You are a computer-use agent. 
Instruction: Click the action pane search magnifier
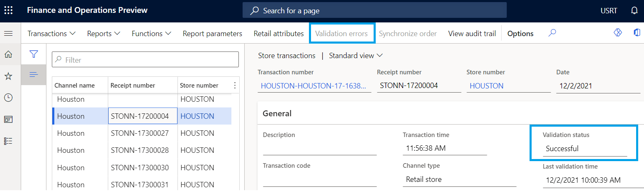552,33
